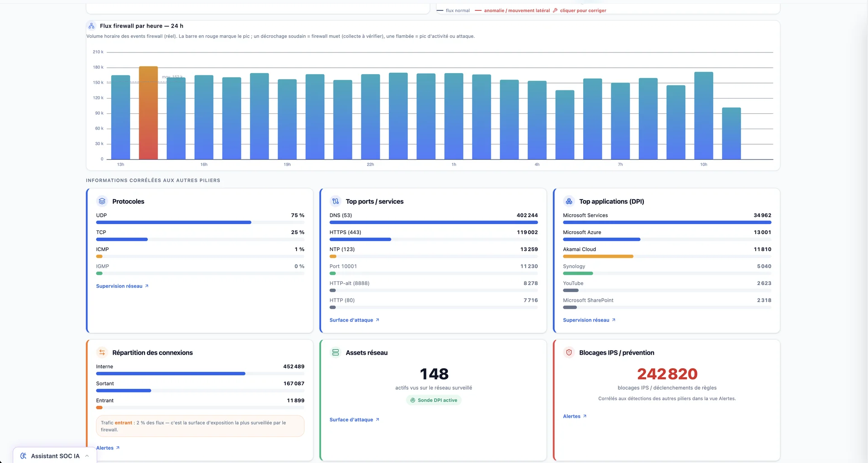
Task: Click the Assistant SOC IA icon
Action: [24, 456]
